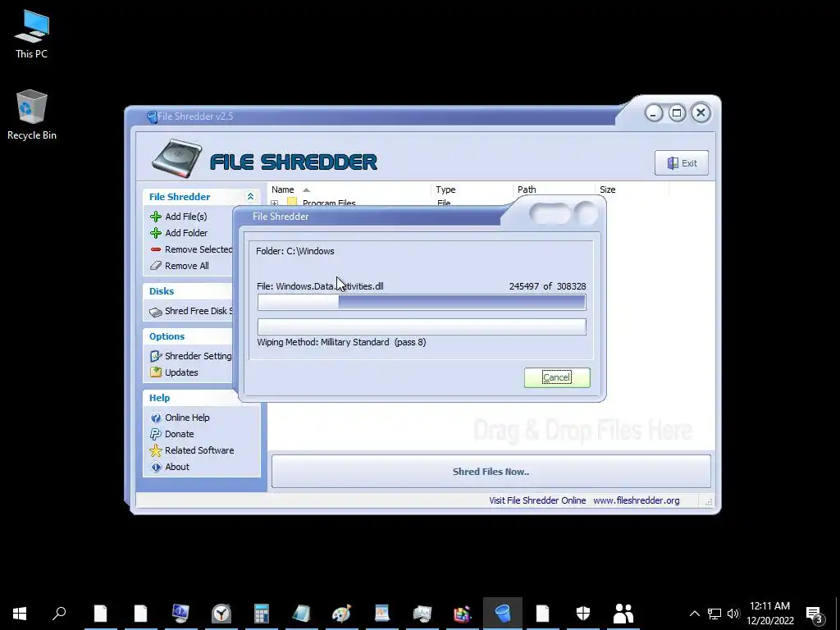Choose Add Folder in sidebar

tap(186, 233)
